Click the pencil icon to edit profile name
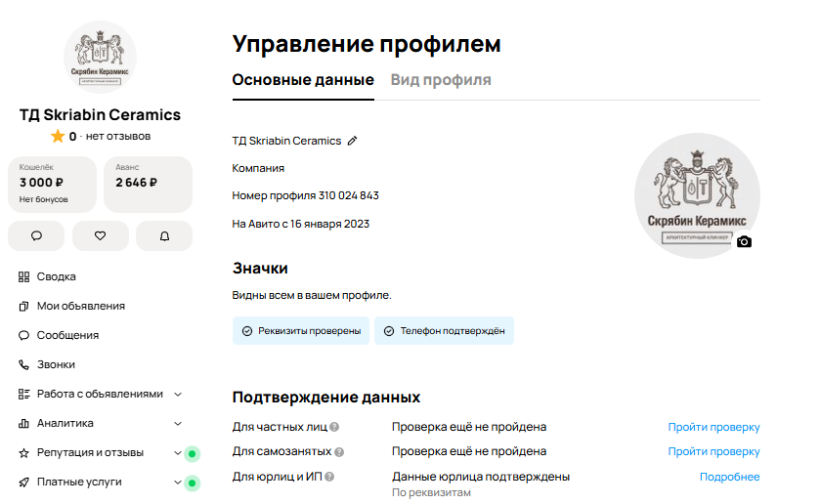 click(353, 141)
